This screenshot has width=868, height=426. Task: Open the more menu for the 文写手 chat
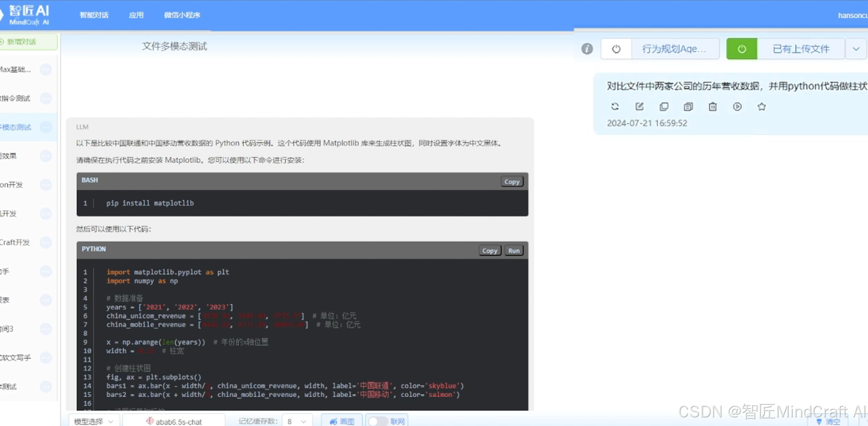pos(46,358)
